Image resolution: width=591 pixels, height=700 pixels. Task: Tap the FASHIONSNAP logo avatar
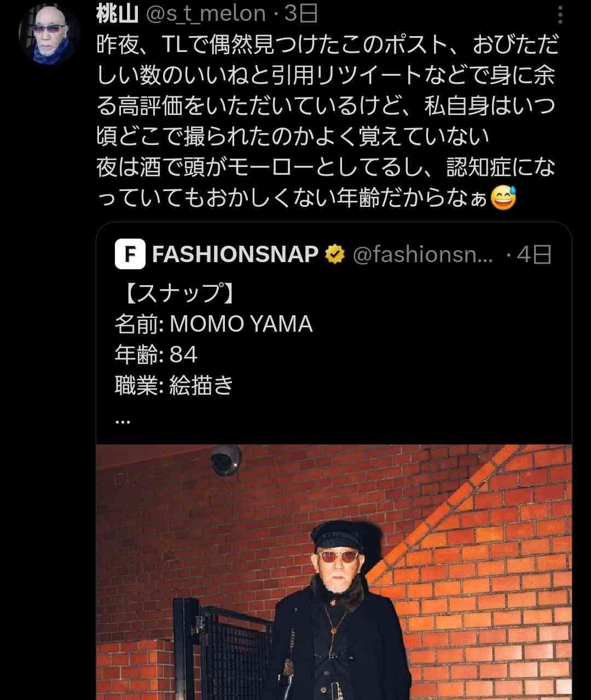(x=130, y=254)
